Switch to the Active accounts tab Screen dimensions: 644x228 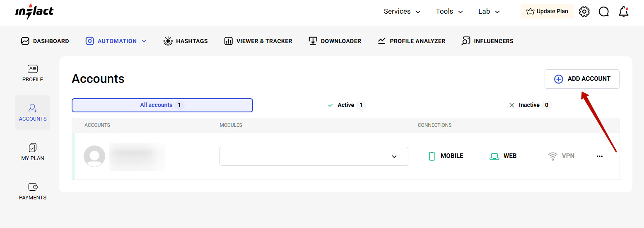click(x=346, y=105)
